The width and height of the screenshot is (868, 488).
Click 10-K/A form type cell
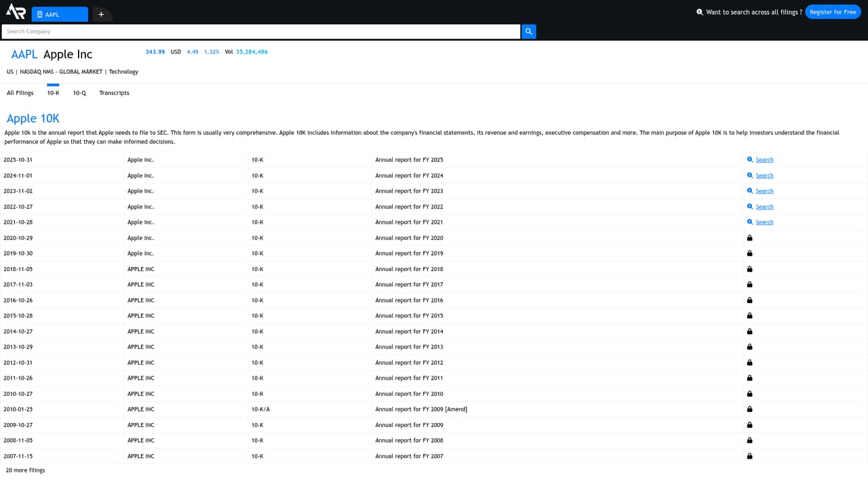[x=260, y=409]
